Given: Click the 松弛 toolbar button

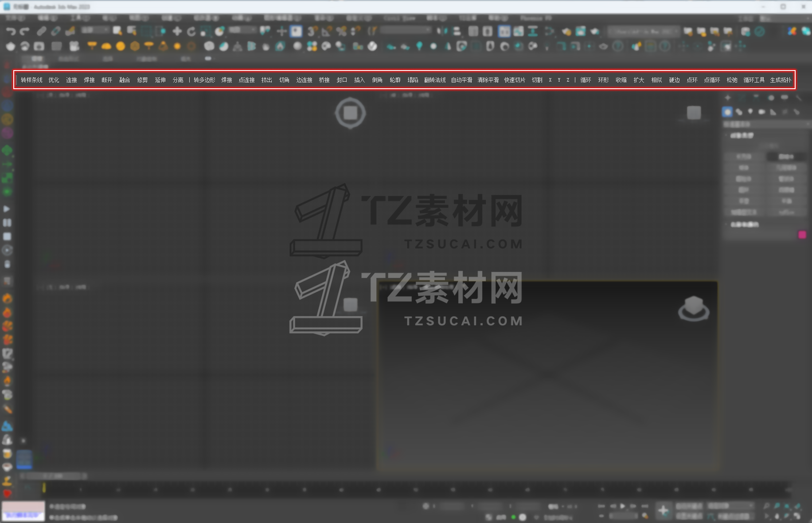Looking at the screenshot, I should [x=732, y=80].
